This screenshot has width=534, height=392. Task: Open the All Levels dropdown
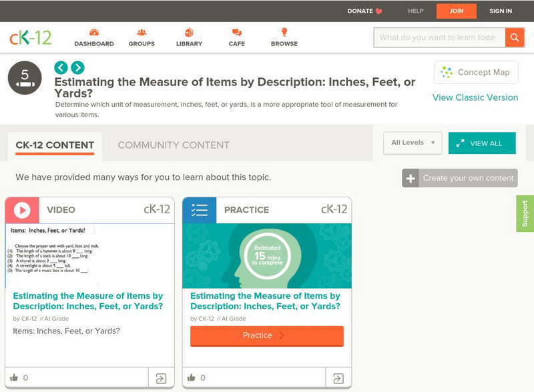tap(413, 143)
